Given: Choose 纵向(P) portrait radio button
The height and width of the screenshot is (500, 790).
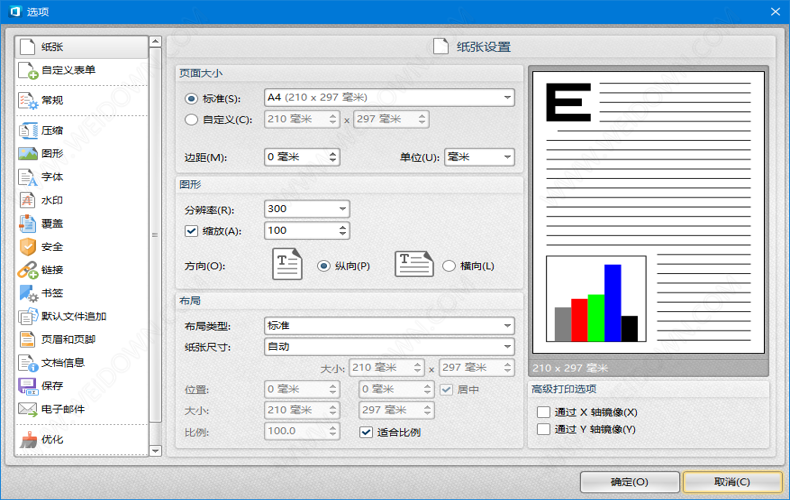Looking at the screenshot, I should tap(323, 266).
